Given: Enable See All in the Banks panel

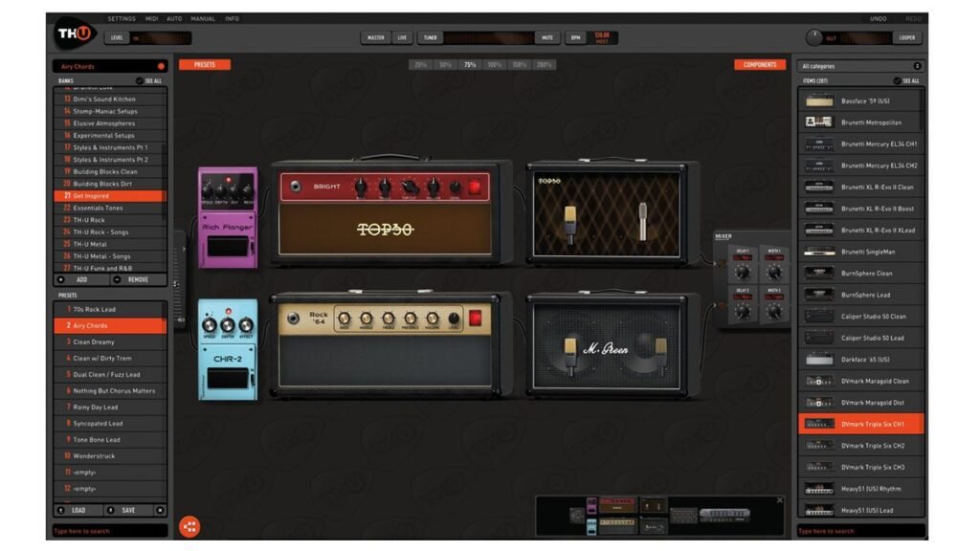Looking at the screenshot, I should pos(149,81).
